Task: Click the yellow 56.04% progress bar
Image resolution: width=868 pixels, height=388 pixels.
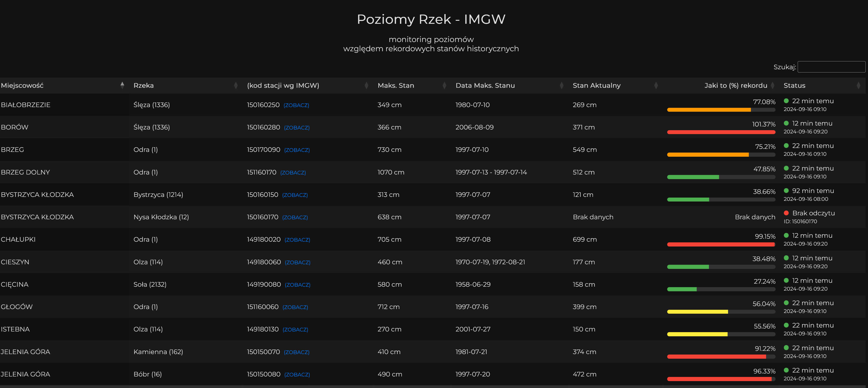Action: pyautogui.click(x=721, y=312)
